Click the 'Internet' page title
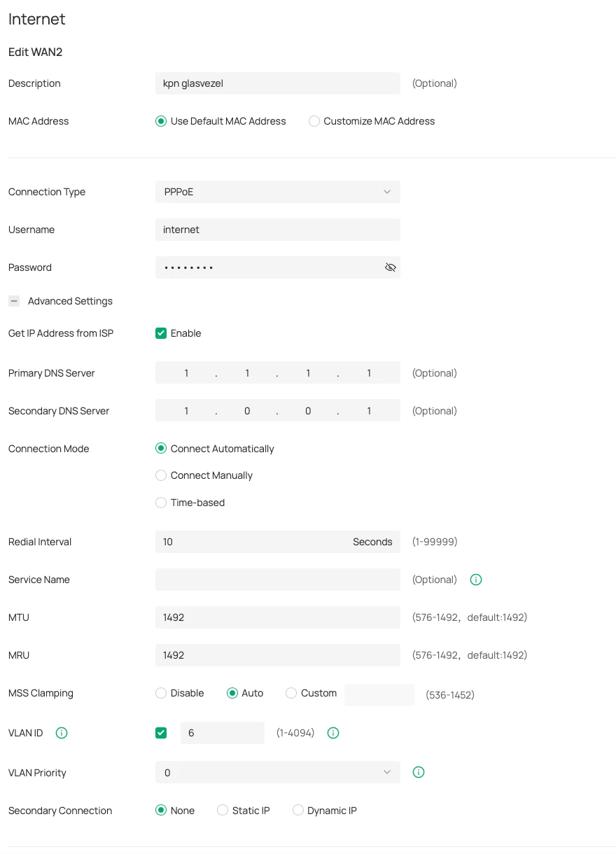Screen dimensions: 616x854 coord(37,19)
